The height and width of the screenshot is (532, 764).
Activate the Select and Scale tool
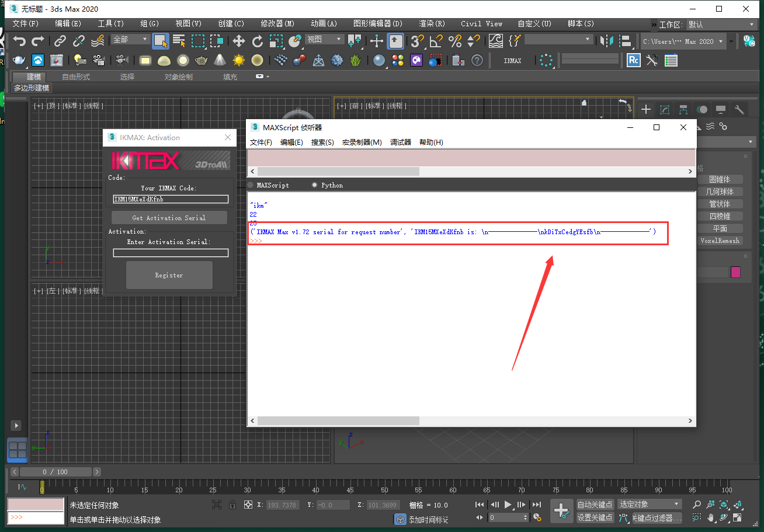coord(276,41)
